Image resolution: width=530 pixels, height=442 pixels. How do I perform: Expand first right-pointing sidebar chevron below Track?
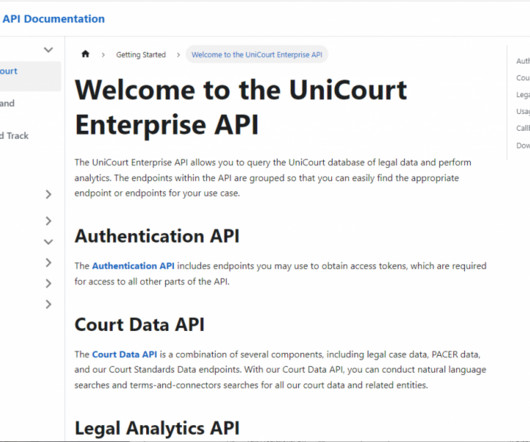click(x=48, y=194)
